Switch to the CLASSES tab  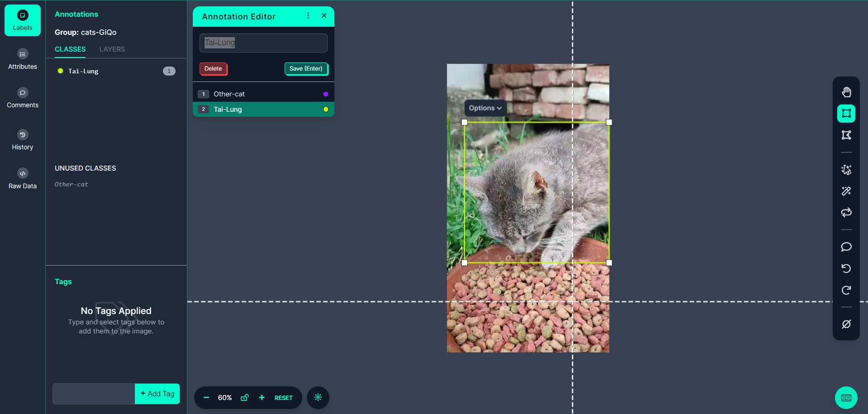[70, 49]
